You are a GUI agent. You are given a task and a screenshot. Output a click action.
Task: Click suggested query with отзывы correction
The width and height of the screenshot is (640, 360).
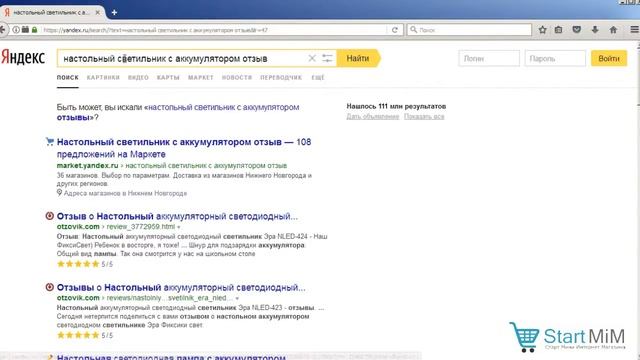pos(178,112)
